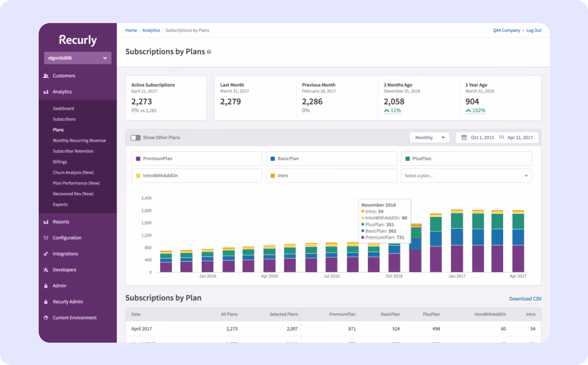This screenshot has height=365, width=588.
Task: Open the Select a plan dropdown
Action: click(466, 176)
